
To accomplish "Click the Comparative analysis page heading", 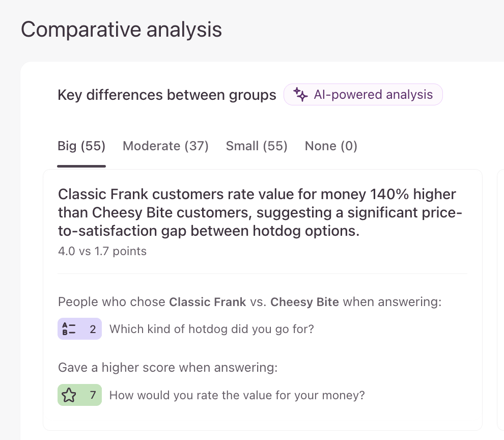I will click(x=121, y=30).
